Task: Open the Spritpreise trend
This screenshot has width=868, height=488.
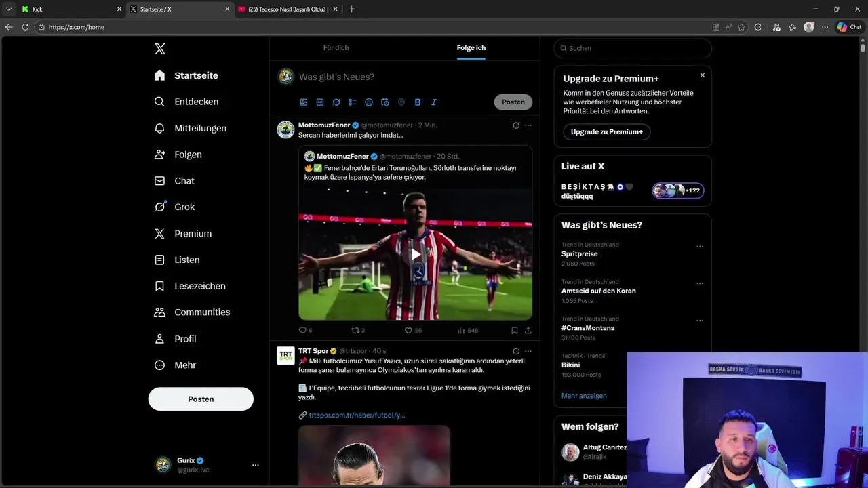Action: [x=580, y=254]
